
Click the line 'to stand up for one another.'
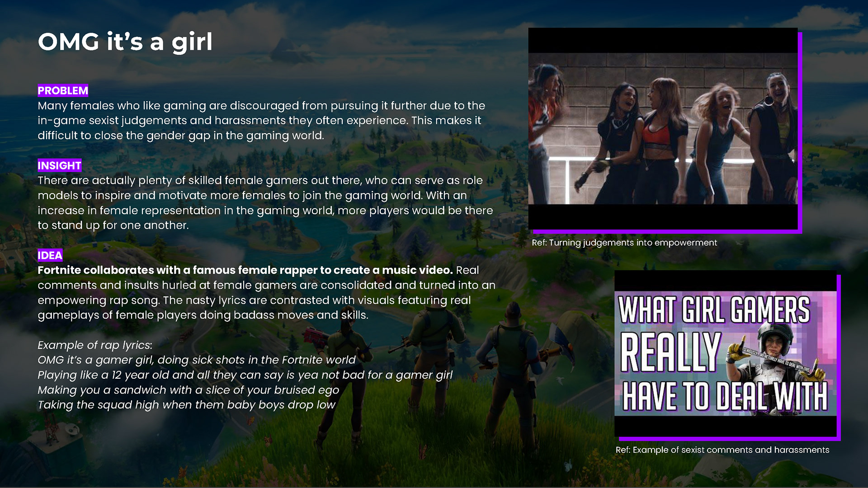(113, 225)
